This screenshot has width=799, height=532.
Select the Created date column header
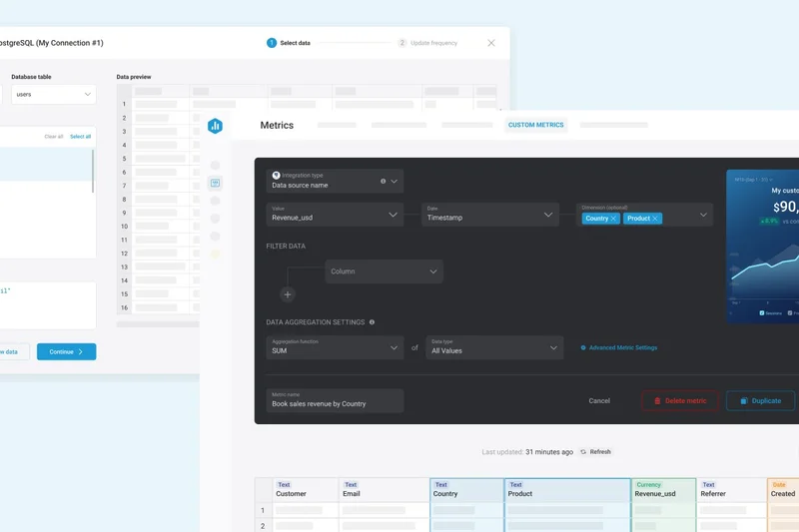783,490
